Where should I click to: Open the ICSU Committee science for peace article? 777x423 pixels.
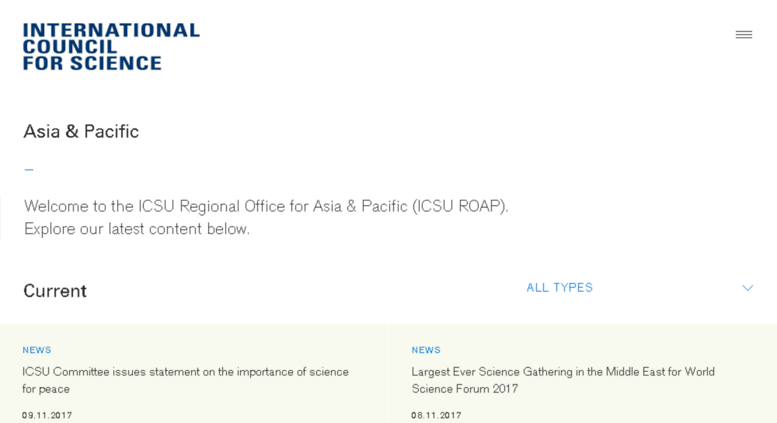(185, 380)
